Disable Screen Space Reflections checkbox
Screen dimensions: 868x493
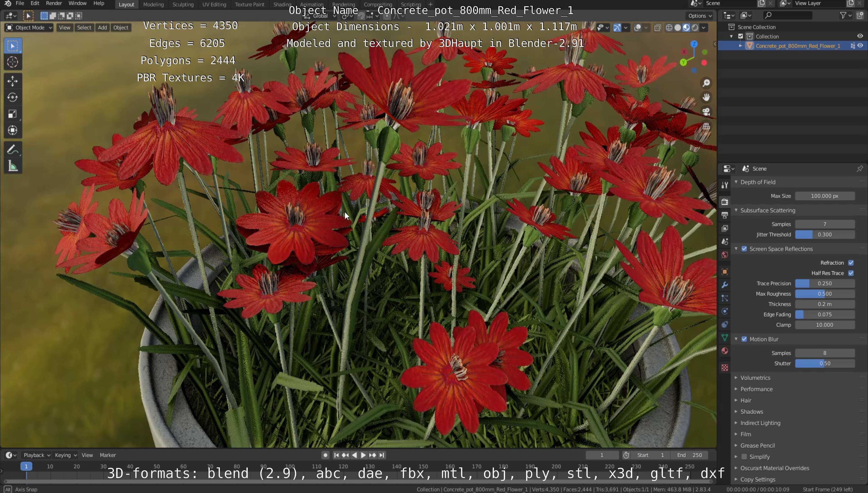coord(744,249)
